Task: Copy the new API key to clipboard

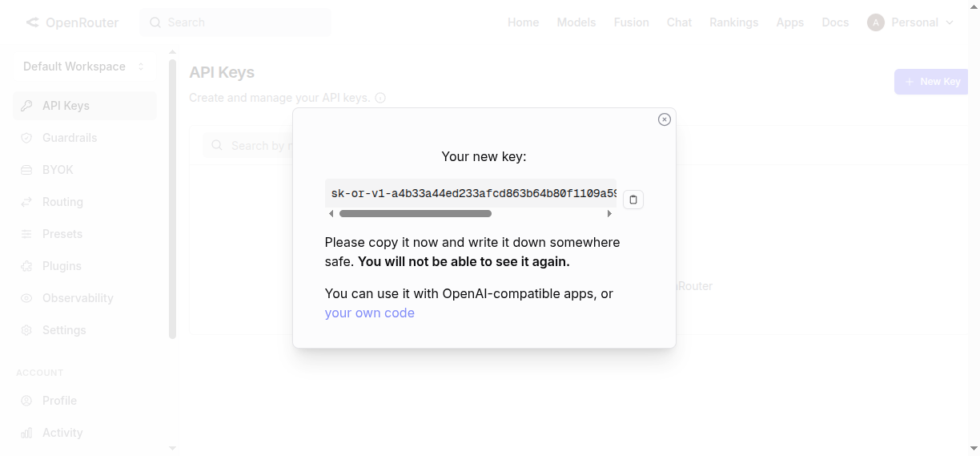Action: click(x=633, y=200)
